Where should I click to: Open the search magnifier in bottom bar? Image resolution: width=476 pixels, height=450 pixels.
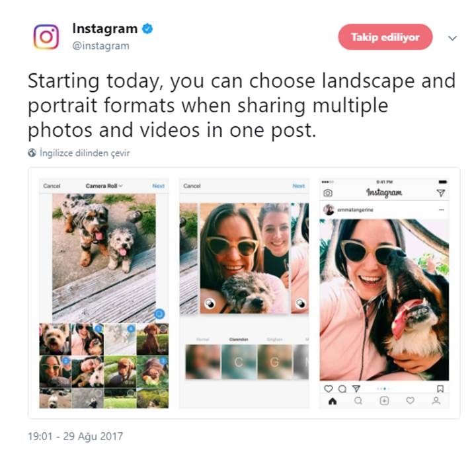point(358,401)
